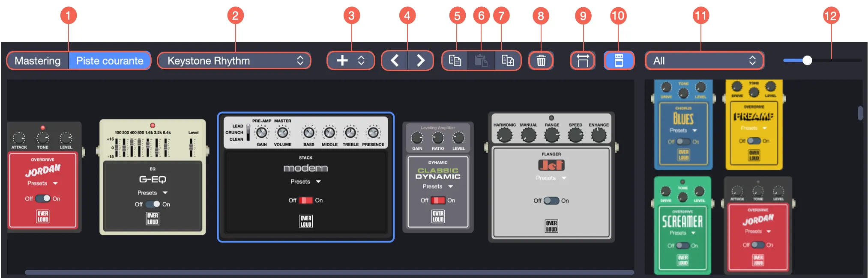The height and width of the screenshot is (278, 868).
Task: Click the pedal browser vertical scrollbar
Action: click(x=860, y=113)
